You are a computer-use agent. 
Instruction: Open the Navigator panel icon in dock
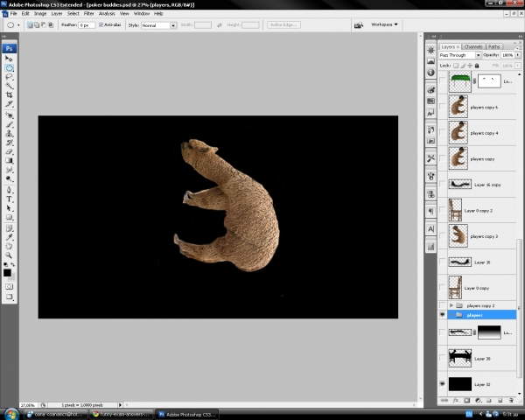click(x=430, y=50)
